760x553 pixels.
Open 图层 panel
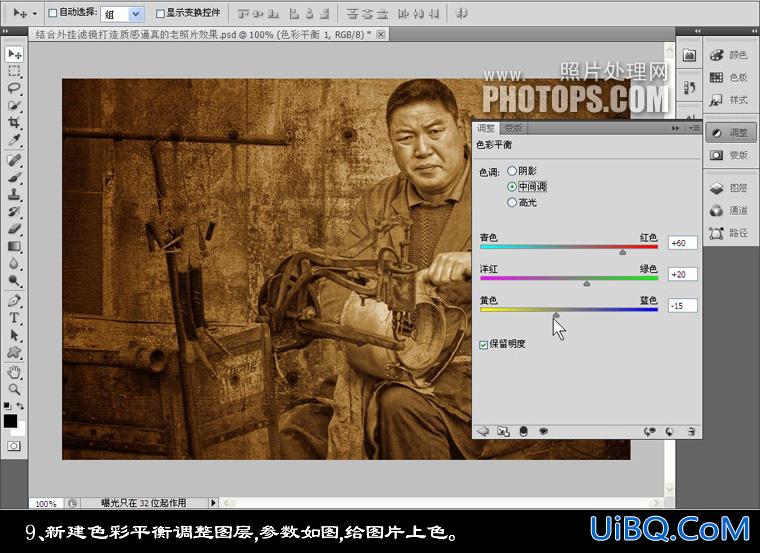[731, 188]
